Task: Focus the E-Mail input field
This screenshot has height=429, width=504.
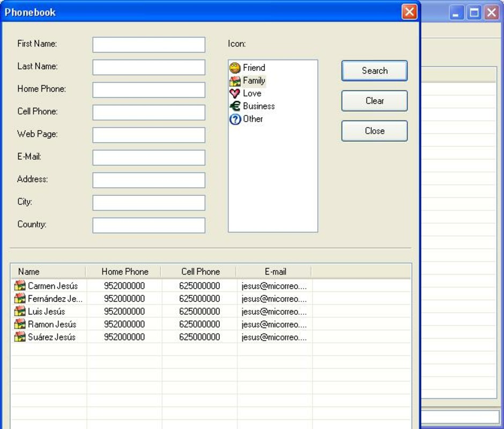Action: tap(149, 158)
